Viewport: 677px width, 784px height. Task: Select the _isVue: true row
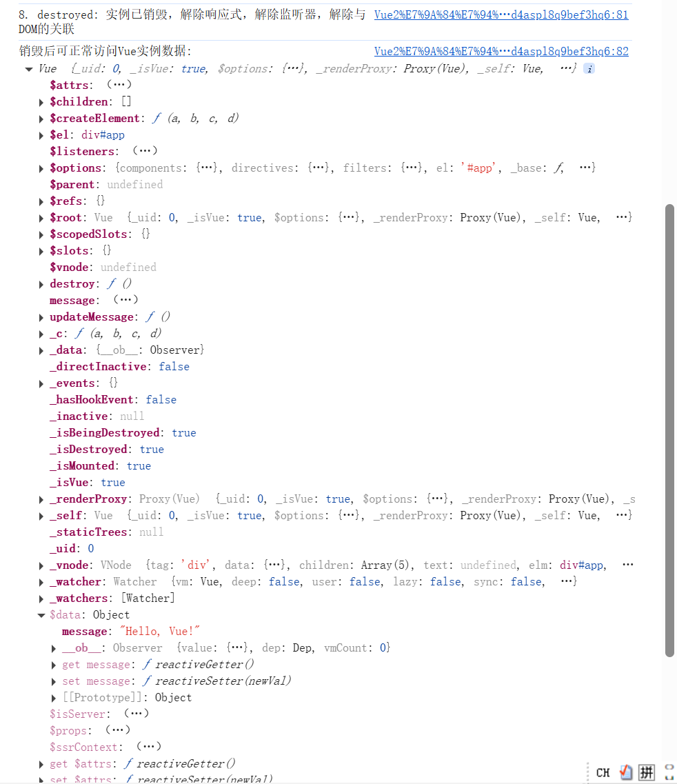(87, 483)
